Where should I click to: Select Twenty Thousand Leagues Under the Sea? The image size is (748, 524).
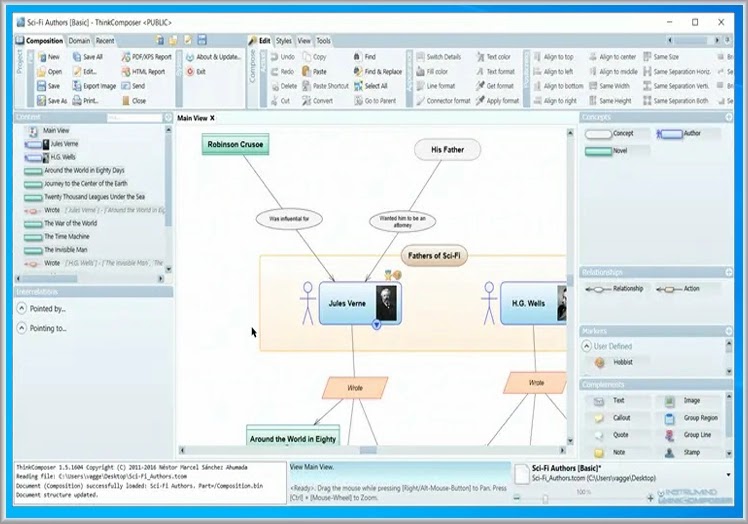tap(94, 197)
